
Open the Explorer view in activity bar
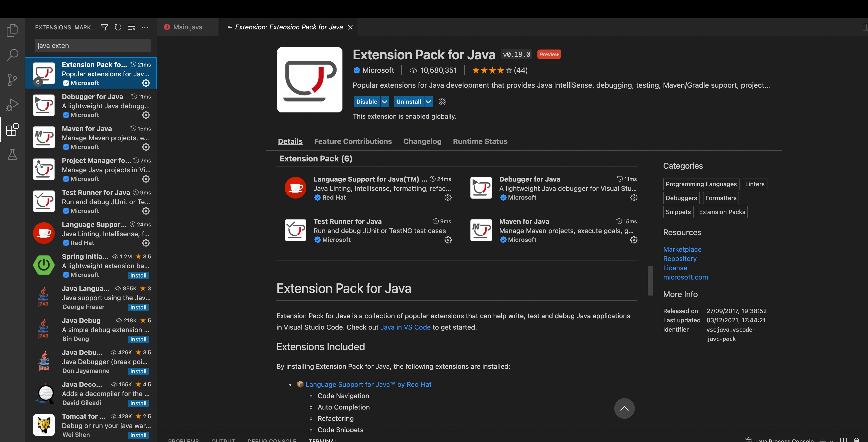(x=12, y=30)
